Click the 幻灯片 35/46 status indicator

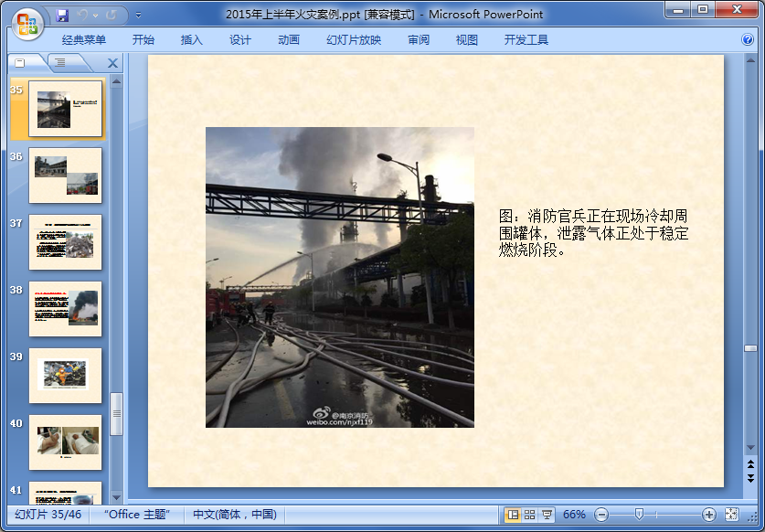(x=48, y=514)
